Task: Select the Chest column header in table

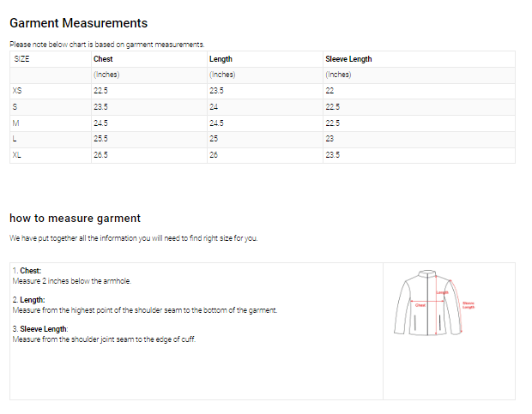Action: click(x=103, y=59)
